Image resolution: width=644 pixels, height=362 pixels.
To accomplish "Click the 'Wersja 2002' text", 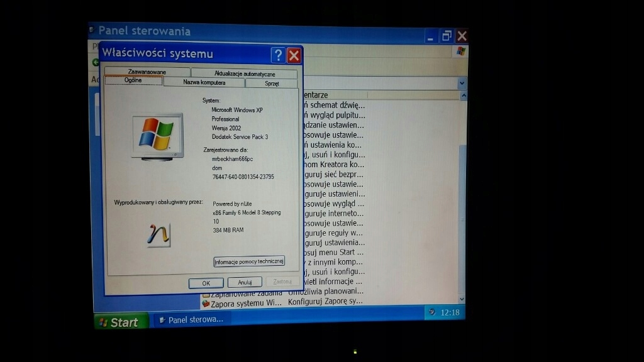I will pos(226,128).
